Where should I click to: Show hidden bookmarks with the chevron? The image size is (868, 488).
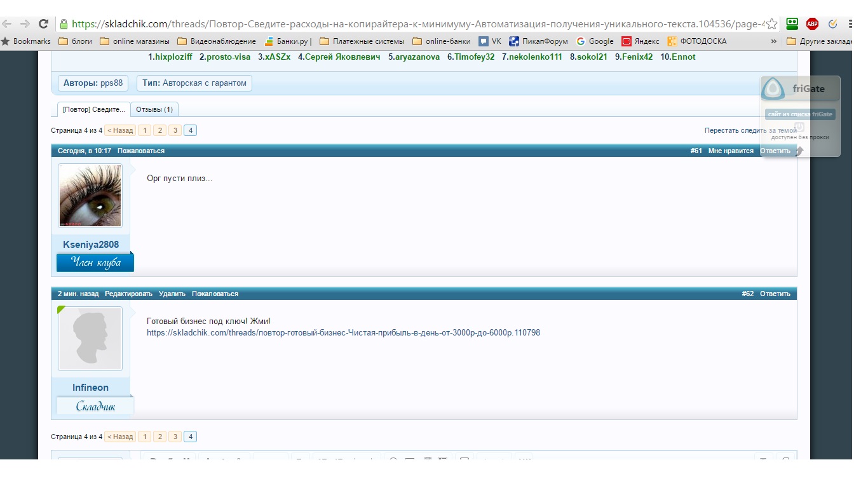773,41
